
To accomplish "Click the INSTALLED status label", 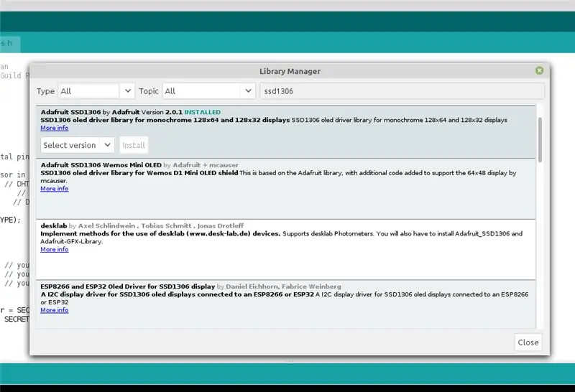I will 203,112.
